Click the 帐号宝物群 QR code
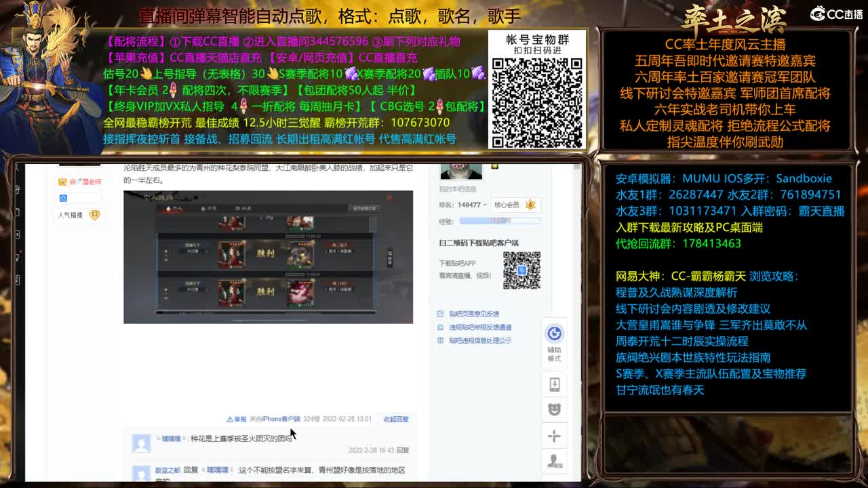Image resolution: width=868 pixels, height=488 pixels. click(537, 102)
